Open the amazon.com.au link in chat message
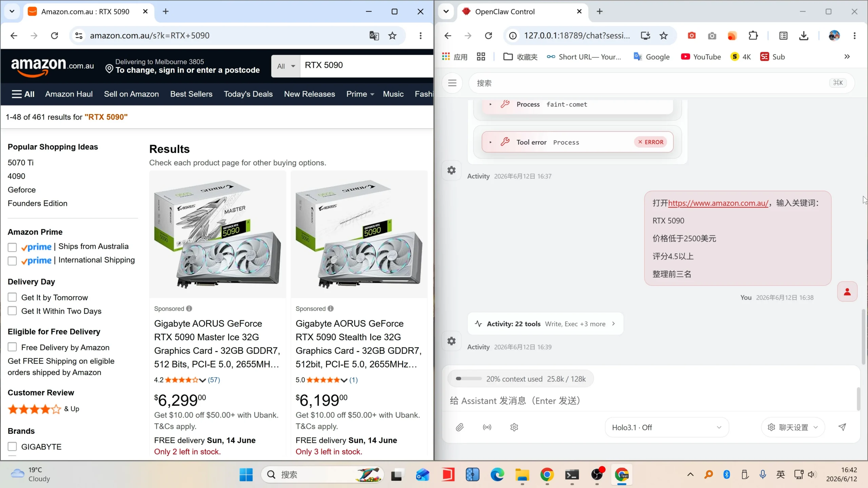Screen dimensions: 868x488 point(718,203)
